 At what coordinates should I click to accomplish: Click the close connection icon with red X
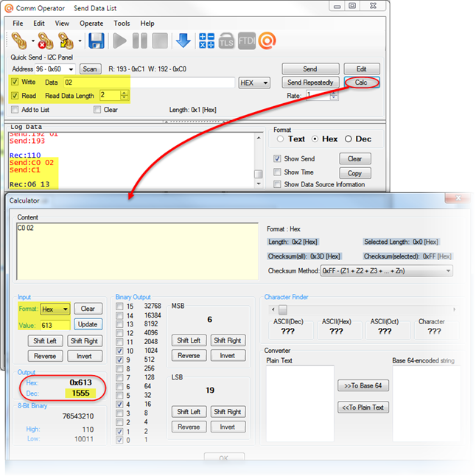pyautogui.click(x=45, y=41)
